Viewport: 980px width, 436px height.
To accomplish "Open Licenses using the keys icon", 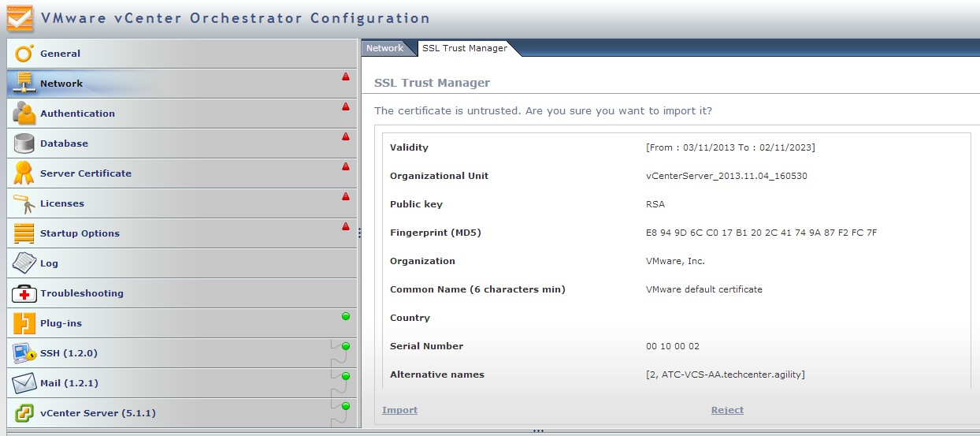I will [24, 203].
